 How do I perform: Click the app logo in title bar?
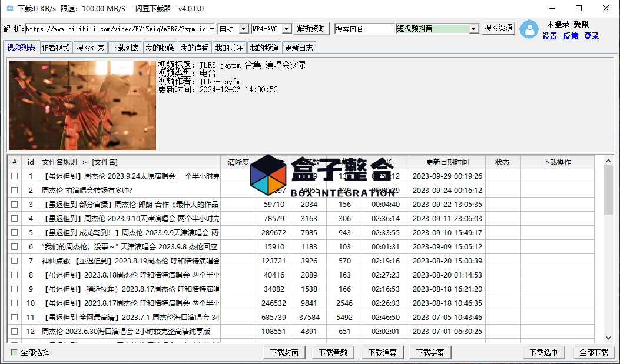click(x=10, y=8)
